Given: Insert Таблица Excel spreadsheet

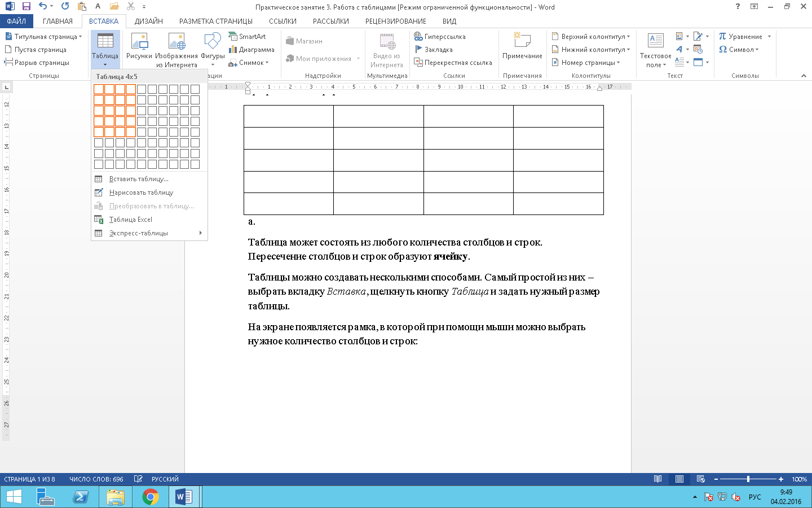Looking at the screenshot, I should pos(149,220).
